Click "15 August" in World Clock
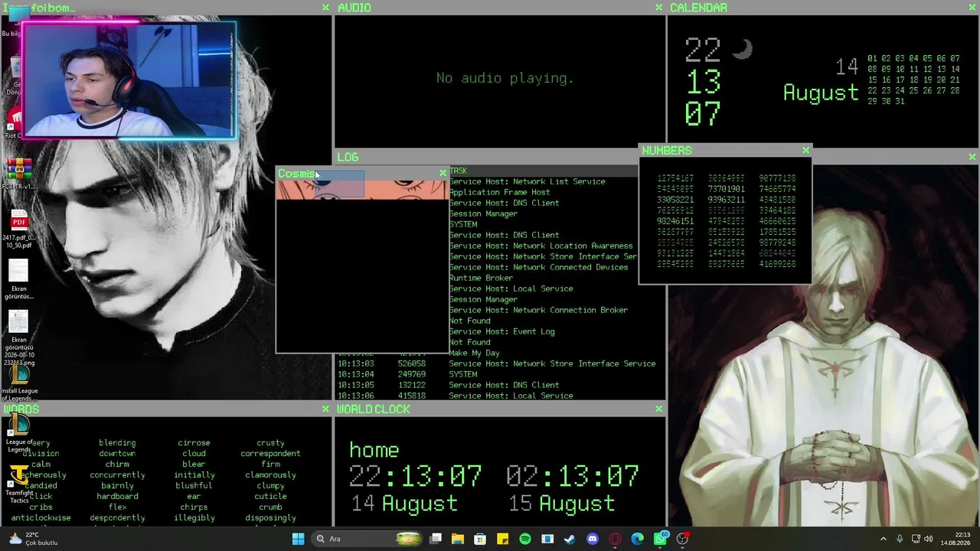Viewport: 980px width, 551px height. (561, 504)
